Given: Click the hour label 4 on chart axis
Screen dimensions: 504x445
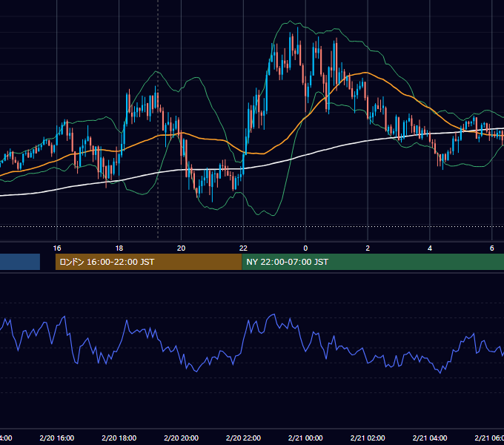Looking at the screenshot, I should tap(430, 248).
